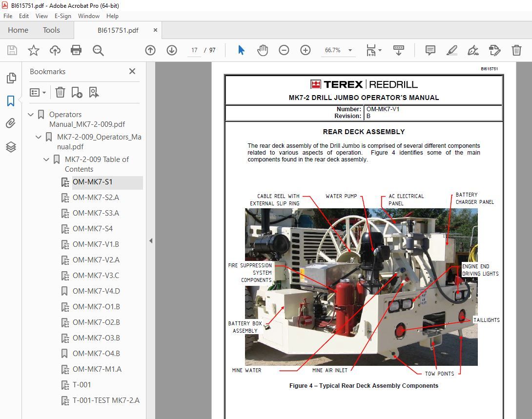
Task: Click the New Bookmark icon
Action: point(76,92)
